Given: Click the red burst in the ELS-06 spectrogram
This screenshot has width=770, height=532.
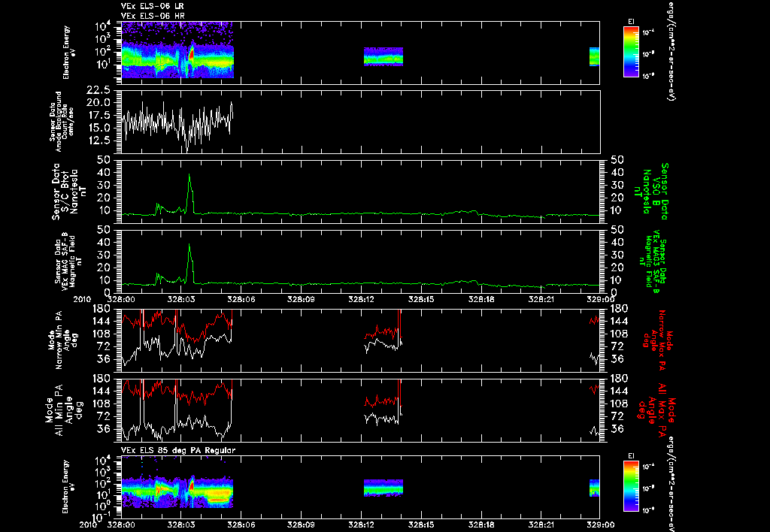Looking at the screenshot, I should [x=192, y=53].
